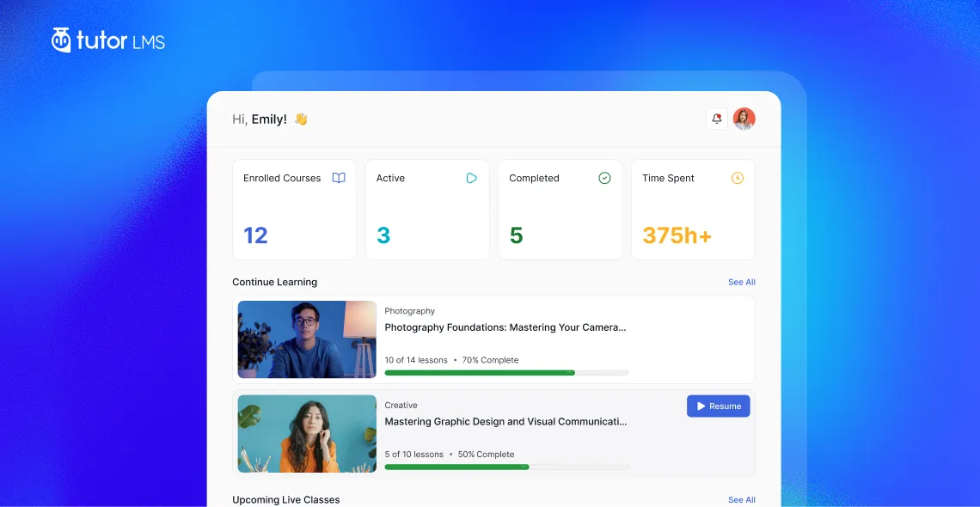Select the Enrolled Courses count 12
The image size is (980, 507).
[255, 235]
